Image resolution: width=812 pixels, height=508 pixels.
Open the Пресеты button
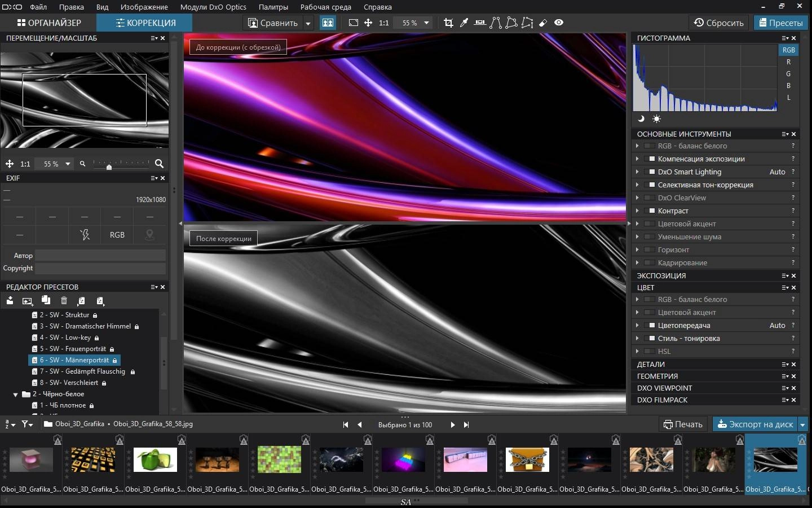[x=781, y=23]
